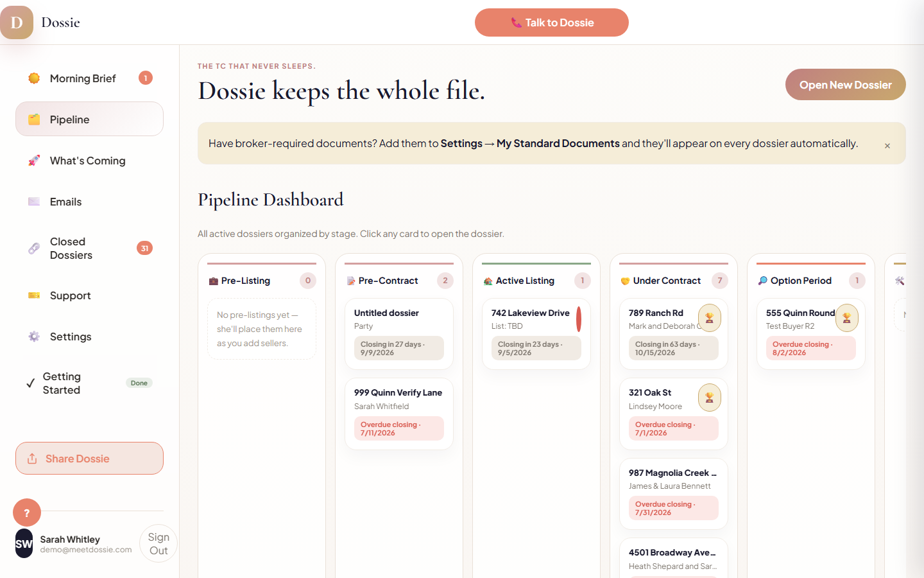Image resolution: width=924 pixels, height=578 pixels.
Task: Click the Share Dossie button
Action: tap(89, 459)
